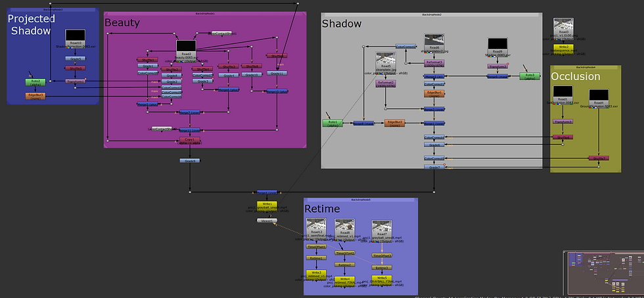
Task: Select the Merge7 over node
Action: pos(190,112)
